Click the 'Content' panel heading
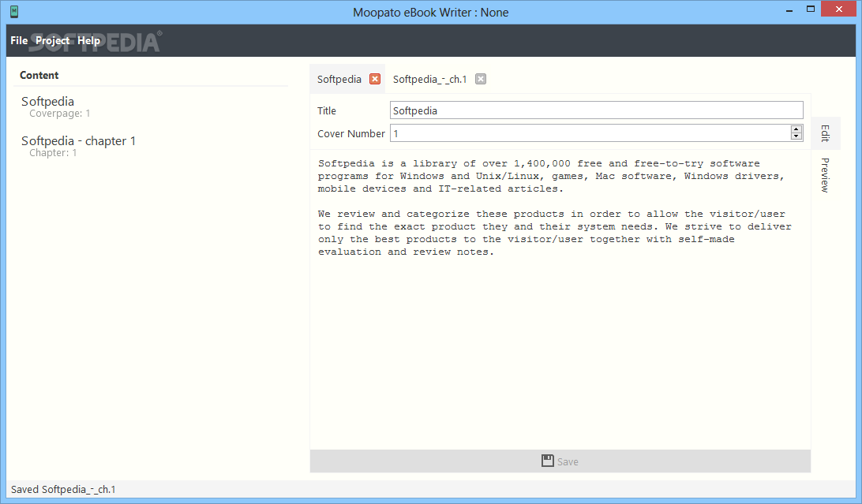Screen dimensions: 862x504 39,75
